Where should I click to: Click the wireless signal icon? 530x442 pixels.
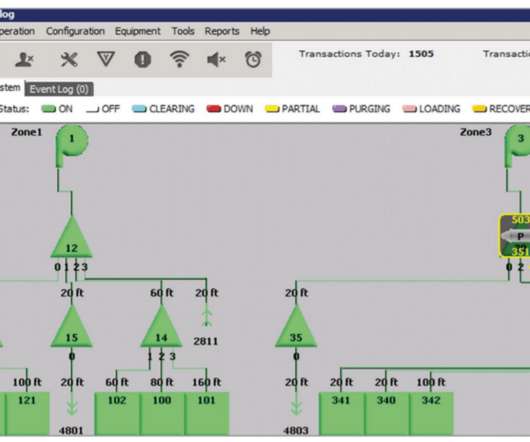tap(179, 59)
